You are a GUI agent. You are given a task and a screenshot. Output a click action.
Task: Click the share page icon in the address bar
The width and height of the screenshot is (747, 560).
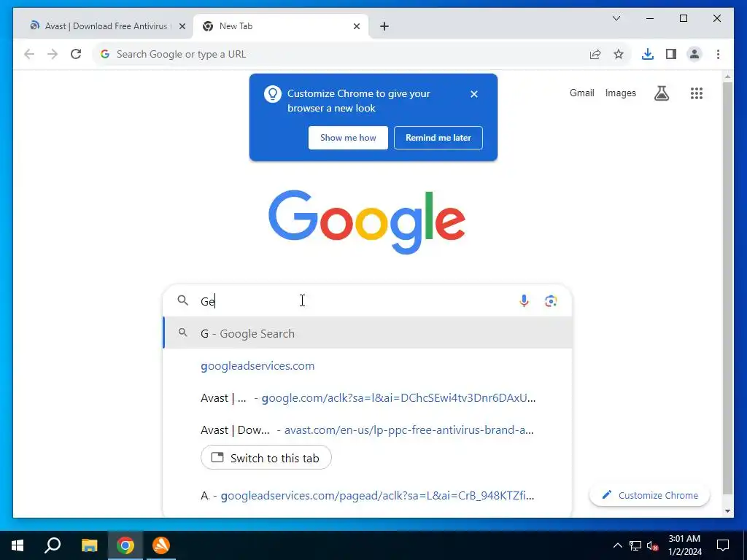pyautogui.click(x=595, y=54)
